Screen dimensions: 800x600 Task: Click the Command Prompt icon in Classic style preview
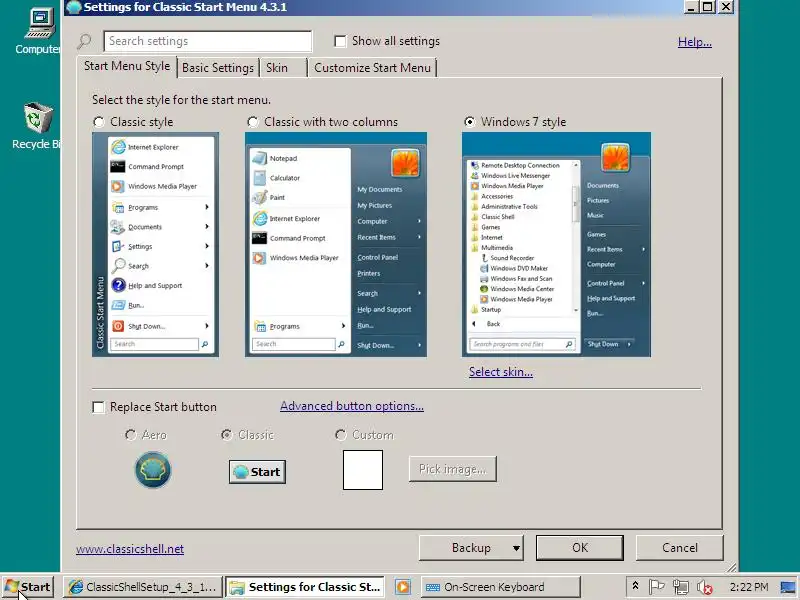tap(118, 166)
